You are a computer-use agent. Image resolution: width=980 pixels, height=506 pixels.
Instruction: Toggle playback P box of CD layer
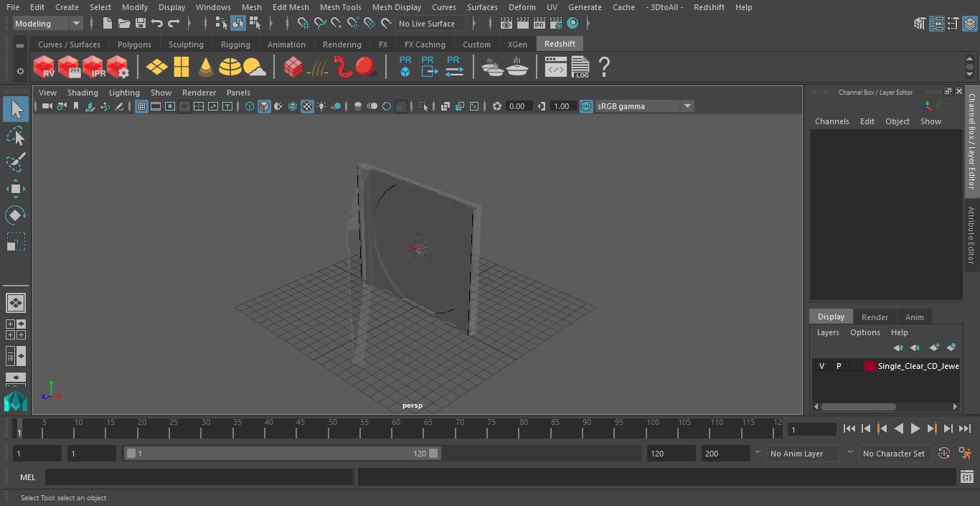(839, 366)
